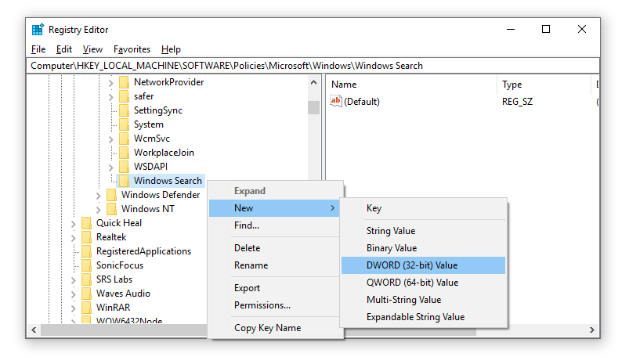
Task: Open the View menu
Action: (x=92, y=49)
